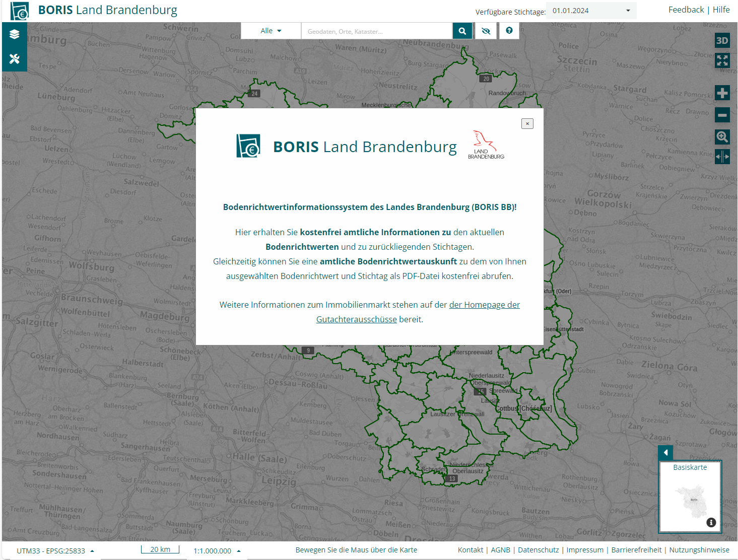Select the Basiskarte thumbnail
Viewport: 738px width, 560px height.
(x=691, y=497)
